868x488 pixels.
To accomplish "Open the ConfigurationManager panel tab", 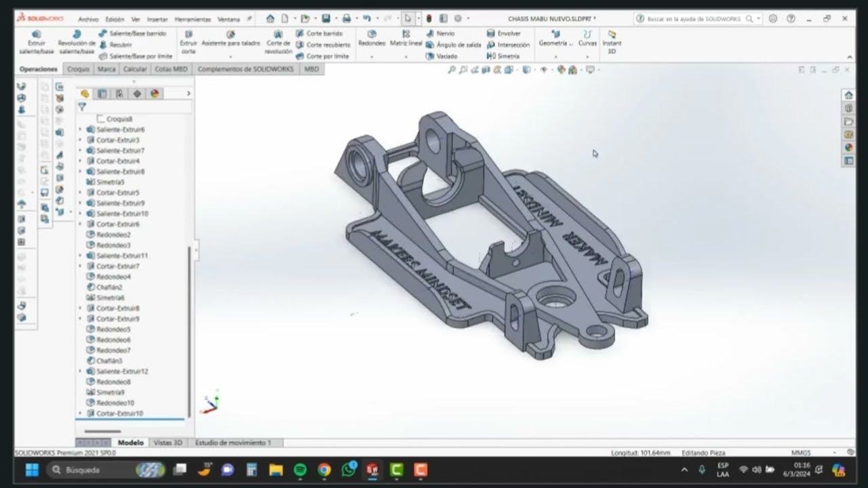I will [120, 94].
